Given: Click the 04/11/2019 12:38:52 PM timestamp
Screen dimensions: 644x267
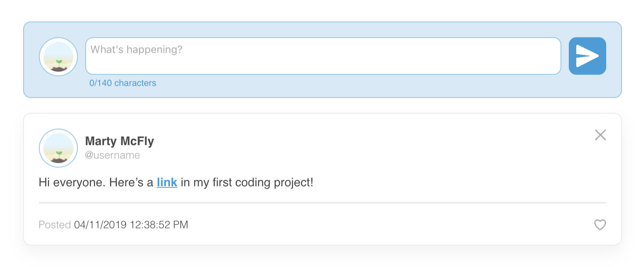Looking at the screenshot, I should pos(131,225).
